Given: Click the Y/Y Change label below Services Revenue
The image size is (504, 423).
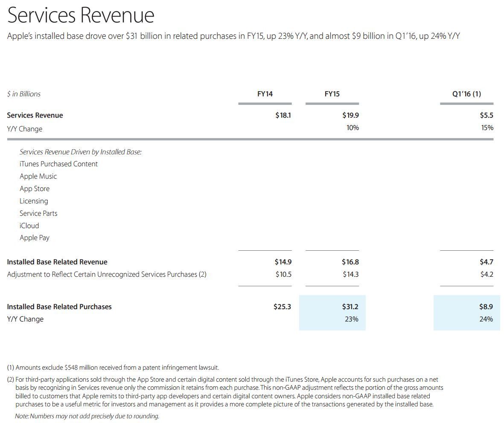Looking at the screenshot, I should pyautogui.click(x=25, y=129).
